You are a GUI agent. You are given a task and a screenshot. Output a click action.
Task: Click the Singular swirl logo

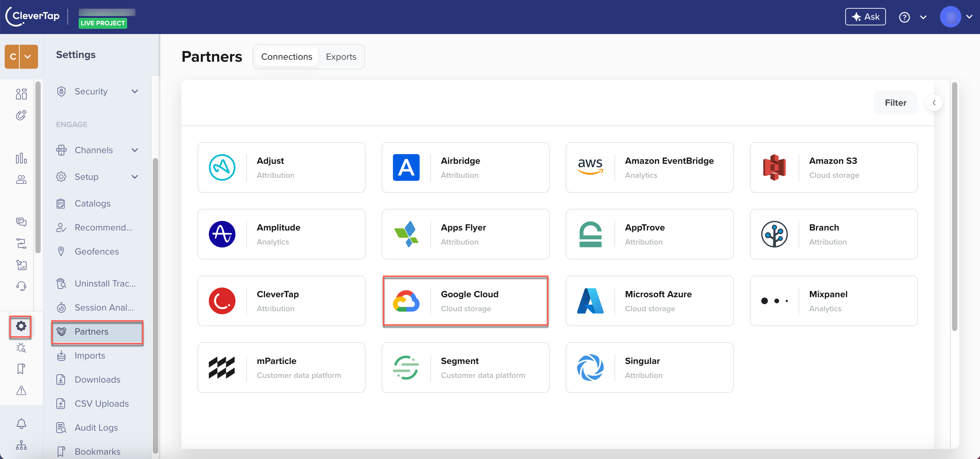pyautogui.click(x=590, y=368)
